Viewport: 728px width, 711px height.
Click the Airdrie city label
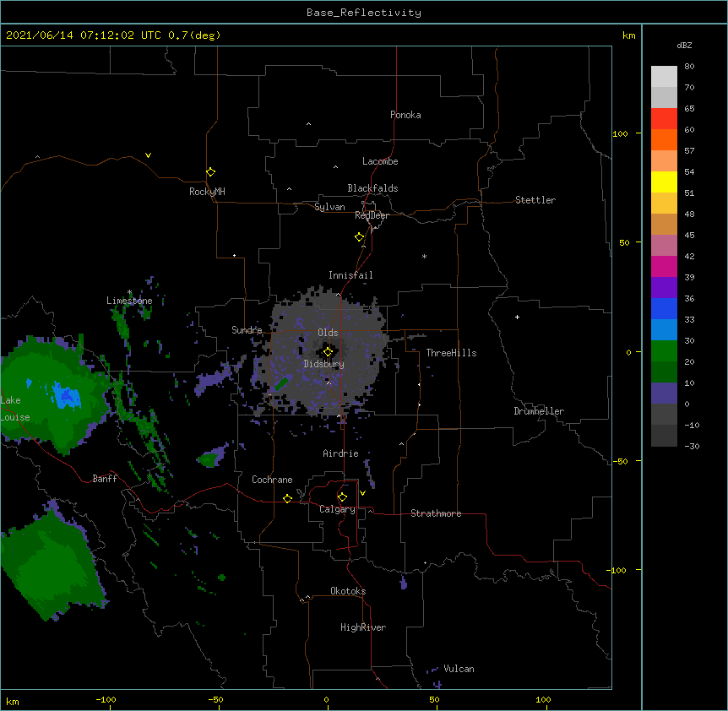[x=341, y=453]
